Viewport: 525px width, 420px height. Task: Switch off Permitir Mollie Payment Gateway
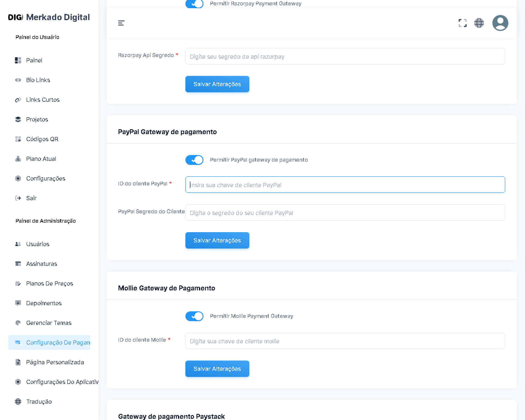(x=194, y=316)
